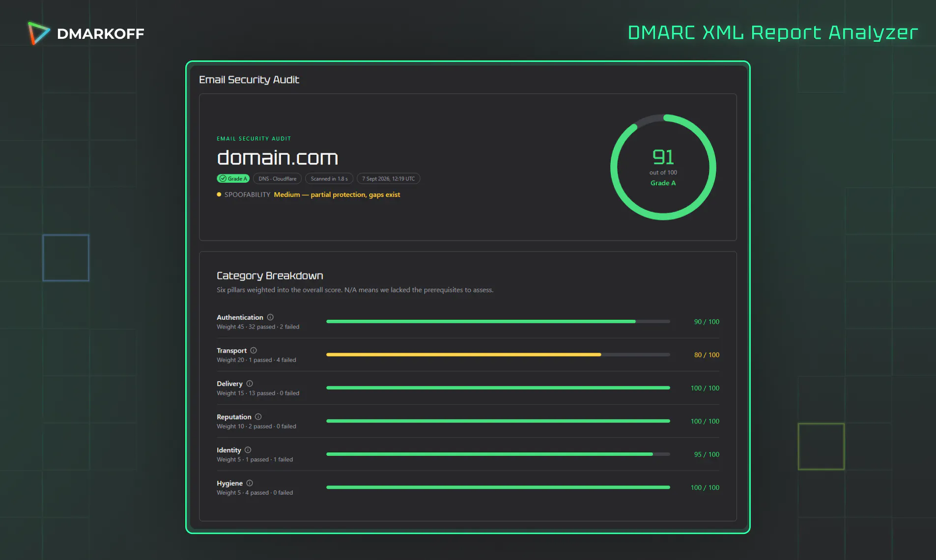936x560 pixels.
Task: Open the Delivery info icon
Action: click(x=250, y=384)
